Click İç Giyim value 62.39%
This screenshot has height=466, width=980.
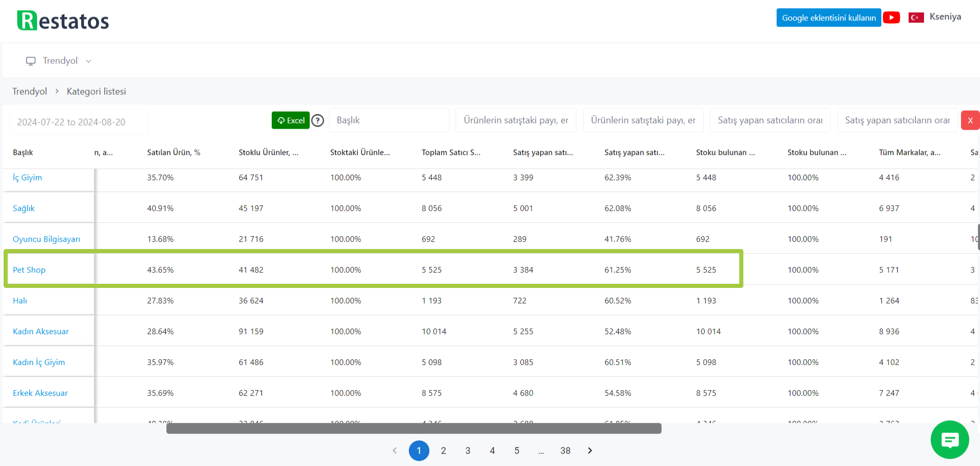[x=618, y=178]
